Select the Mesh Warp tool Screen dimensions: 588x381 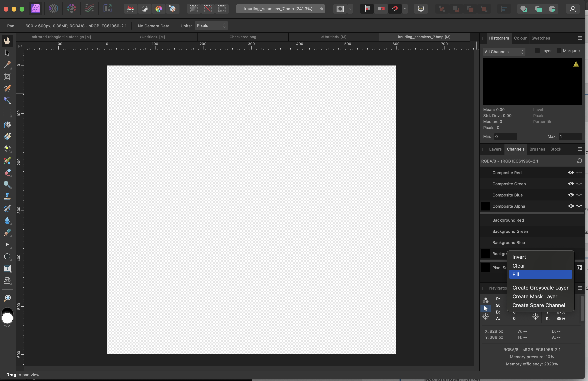pos(7,281)
